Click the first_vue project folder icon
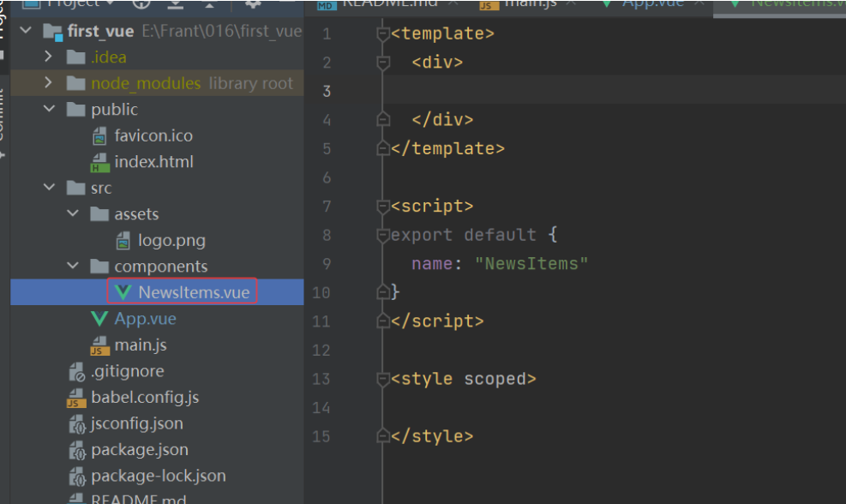This screenshot has width=846, height=504. click(53, 32)
